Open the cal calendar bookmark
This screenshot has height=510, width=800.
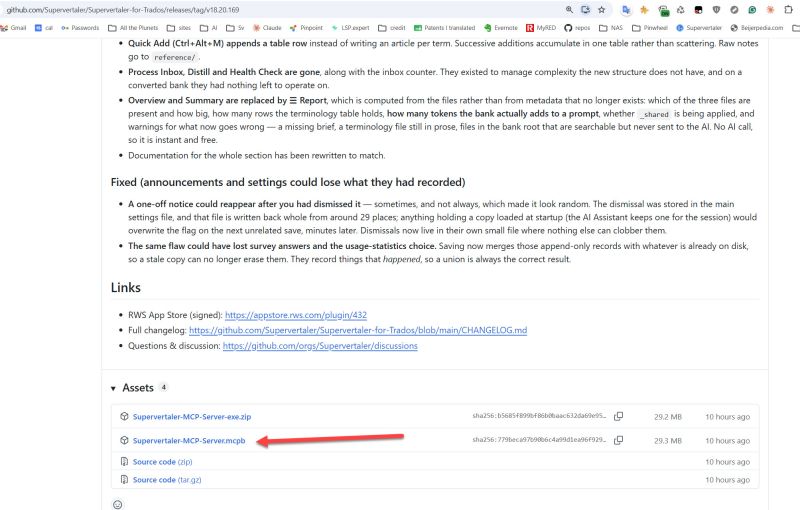44,28
